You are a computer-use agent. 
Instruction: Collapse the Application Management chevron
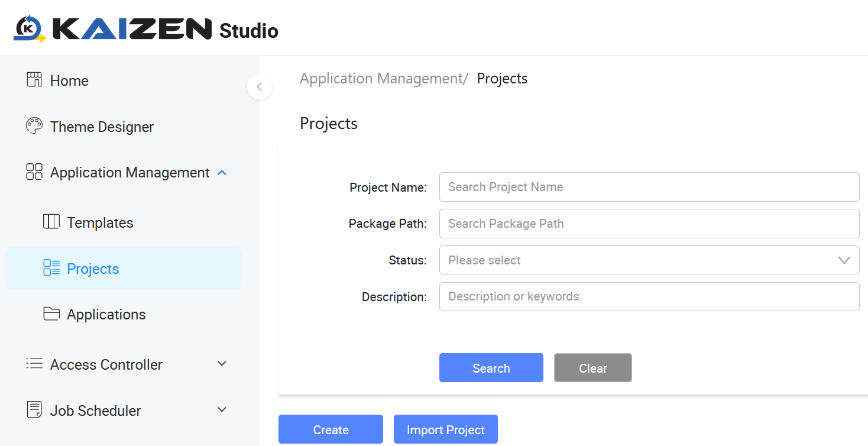tap(222, 173)
